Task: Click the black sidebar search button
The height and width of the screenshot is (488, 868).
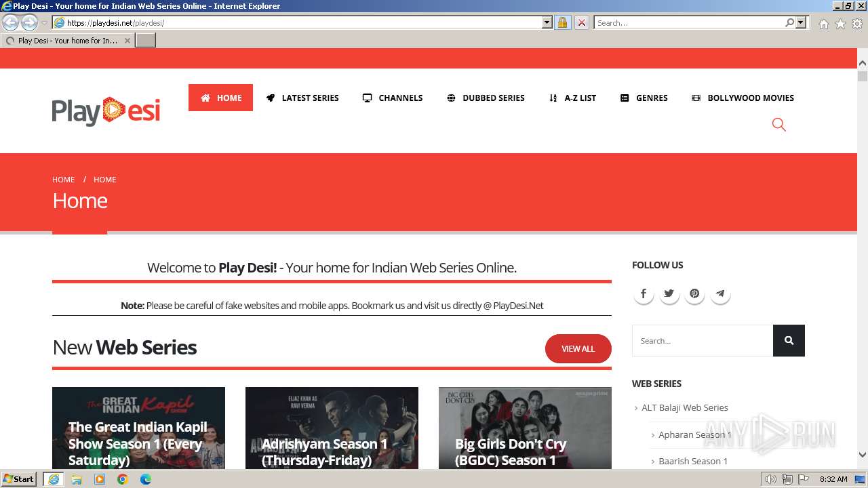Action: click(x=789, y=341)
